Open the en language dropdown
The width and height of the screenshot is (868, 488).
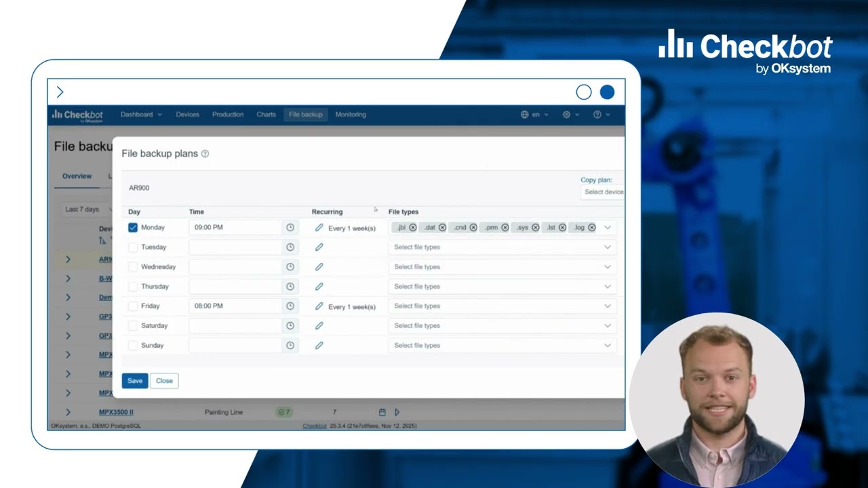click(534, 115)
